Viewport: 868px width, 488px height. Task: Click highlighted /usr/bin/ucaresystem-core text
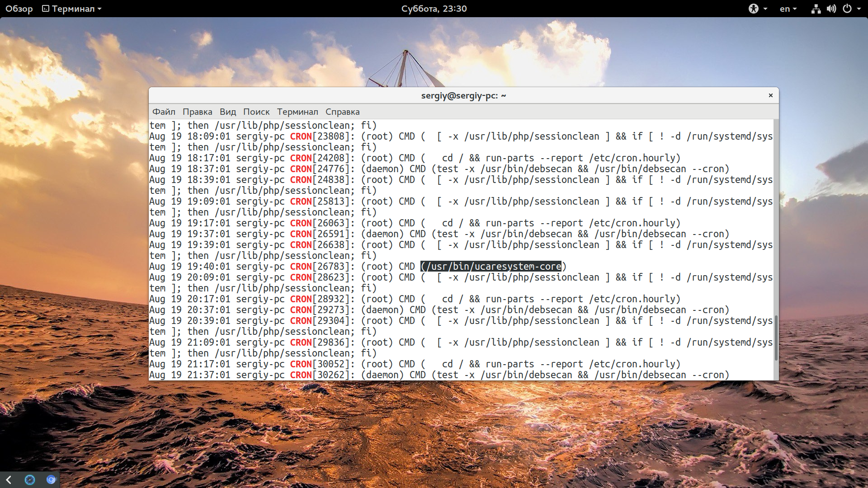(491, 266)
